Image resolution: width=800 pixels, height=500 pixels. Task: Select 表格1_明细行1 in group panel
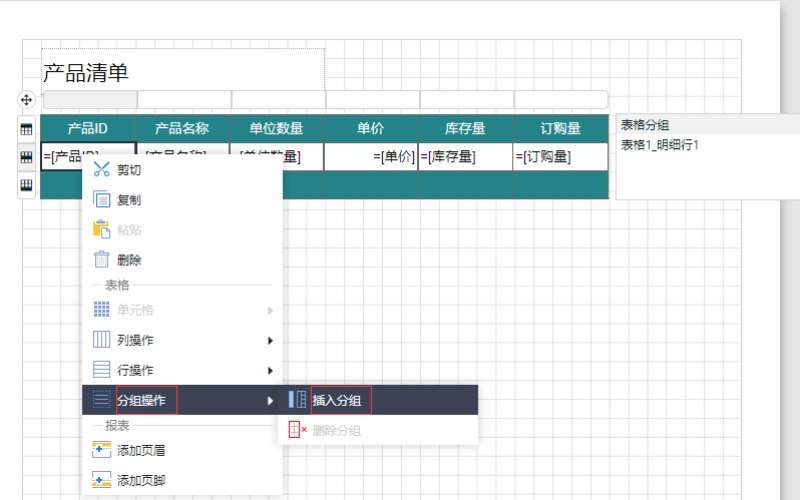pyautogui.click(x=659, y=145)
